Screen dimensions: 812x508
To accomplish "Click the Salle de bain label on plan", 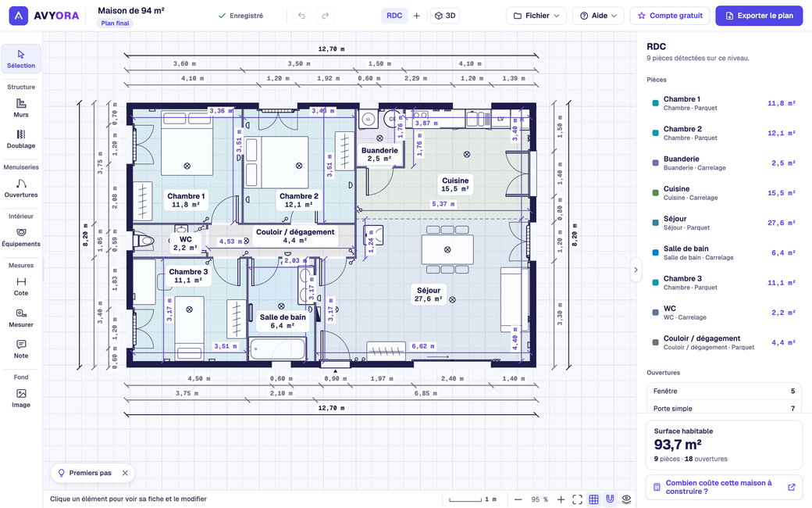I will (283, 321).
